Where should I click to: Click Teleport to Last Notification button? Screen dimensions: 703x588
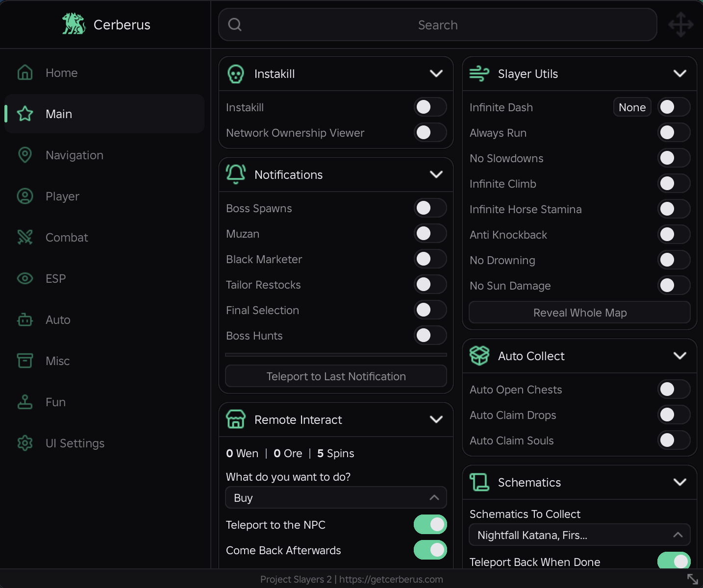click(336, 376)
